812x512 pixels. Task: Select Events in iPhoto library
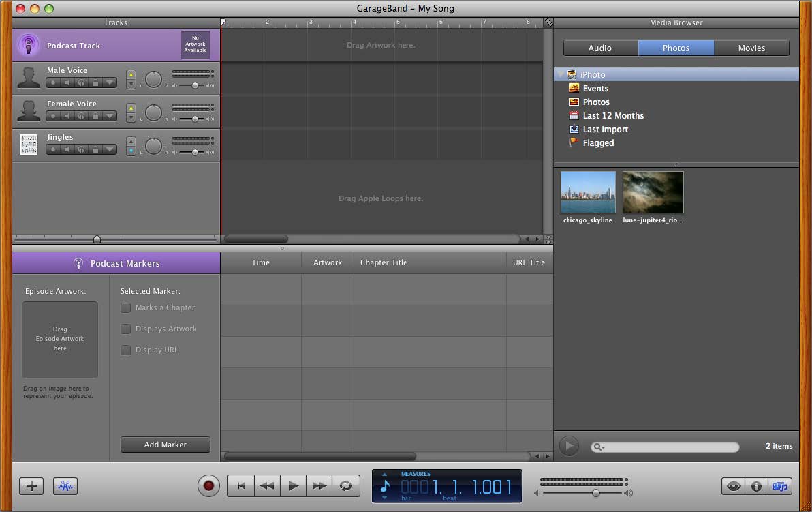click(595, 88)
